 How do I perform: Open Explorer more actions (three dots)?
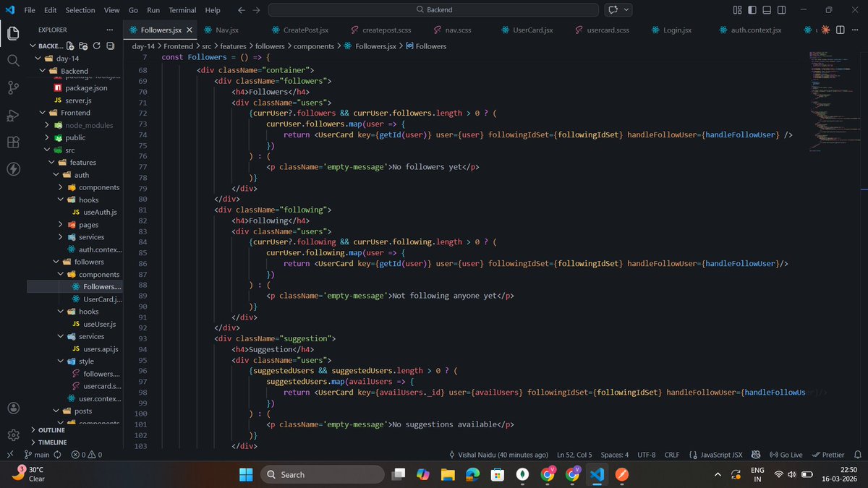[x=109, y=30]
